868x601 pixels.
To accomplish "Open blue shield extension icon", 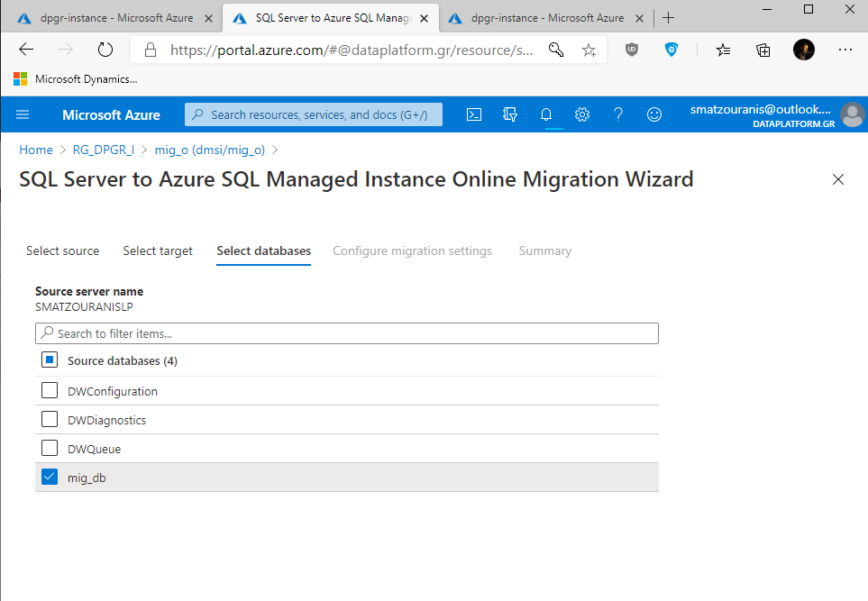I will click(671, 50).
